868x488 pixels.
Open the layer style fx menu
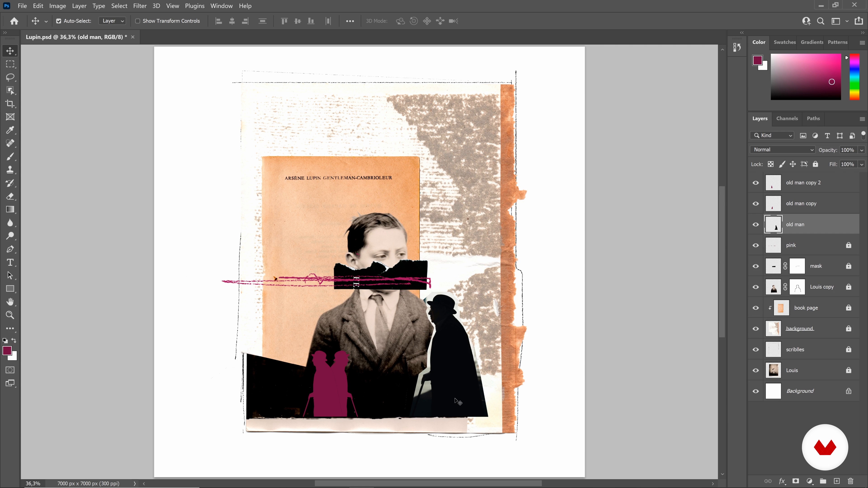point(782,481)
